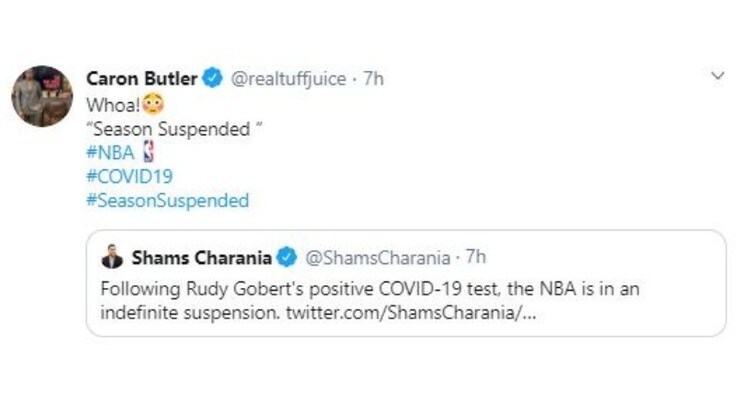
Task: Click Shams Charania's small avatar
Action: tap(112, 257)
